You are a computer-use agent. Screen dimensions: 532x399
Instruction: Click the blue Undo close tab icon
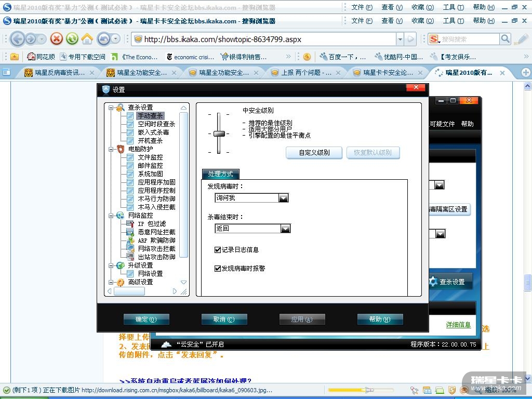tap(104, 39)
